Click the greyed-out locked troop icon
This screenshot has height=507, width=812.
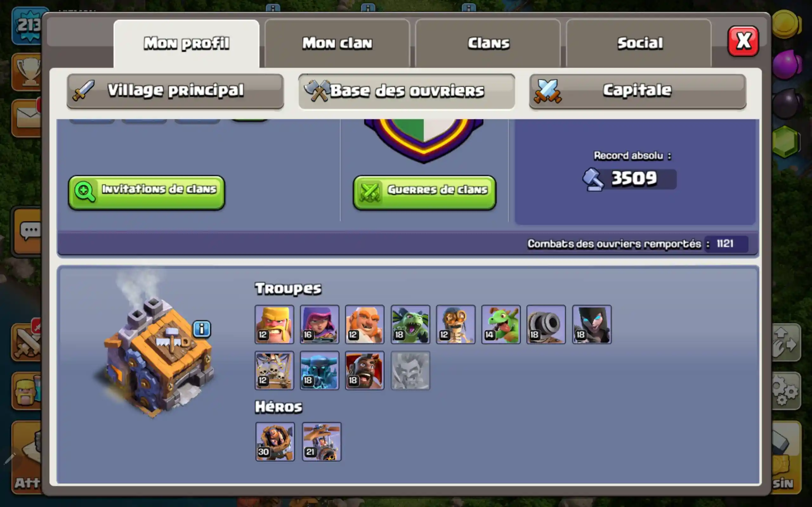coord(410,370)
